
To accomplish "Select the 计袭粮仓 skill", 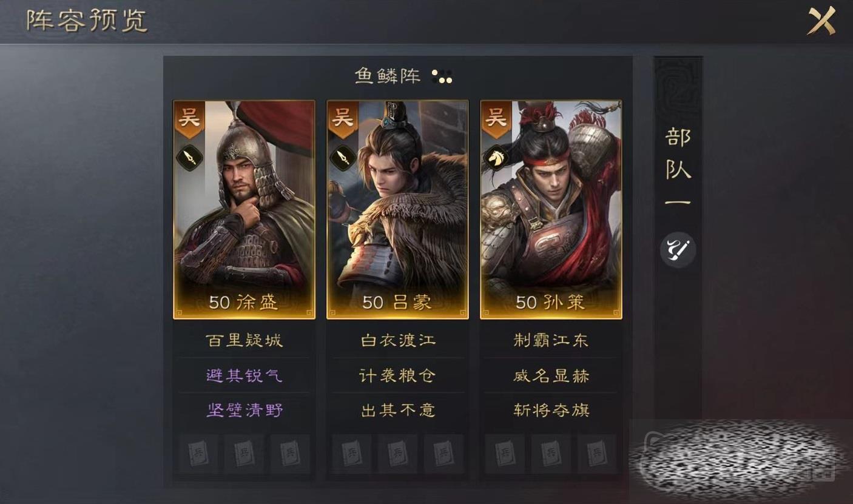I will click(398, 375).
